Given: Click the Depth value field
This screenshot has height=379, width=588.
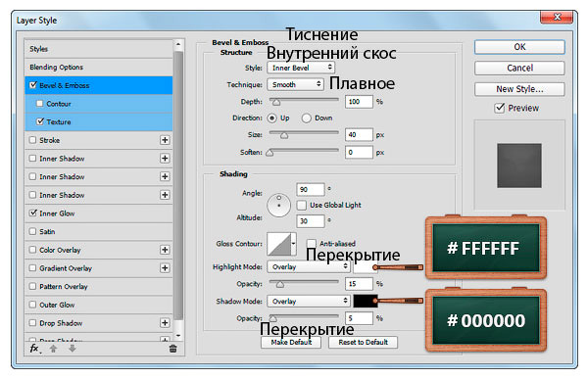Looking at the screenshot, I should 359,102.
